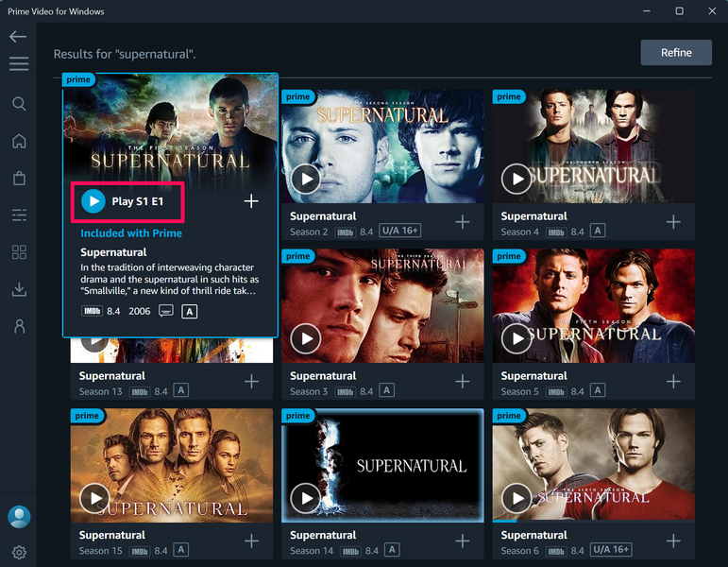Viewport: 728px width, 567px height.
Task: Maximize the Prime Video window
Action: click(x=679, y=11)
